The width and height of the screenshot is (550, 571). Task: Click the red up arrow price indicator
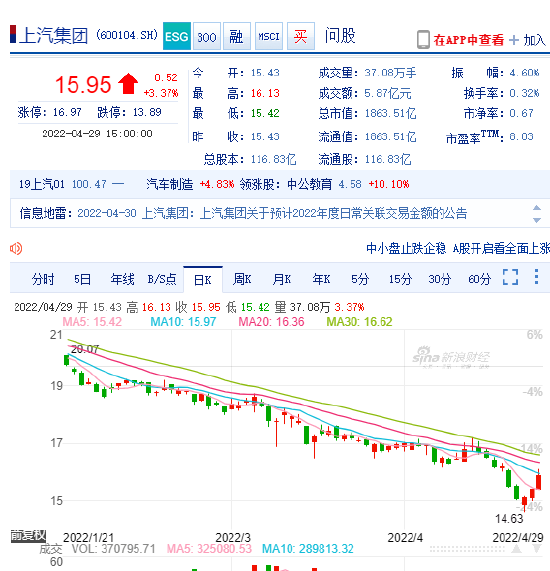(128, 84)
